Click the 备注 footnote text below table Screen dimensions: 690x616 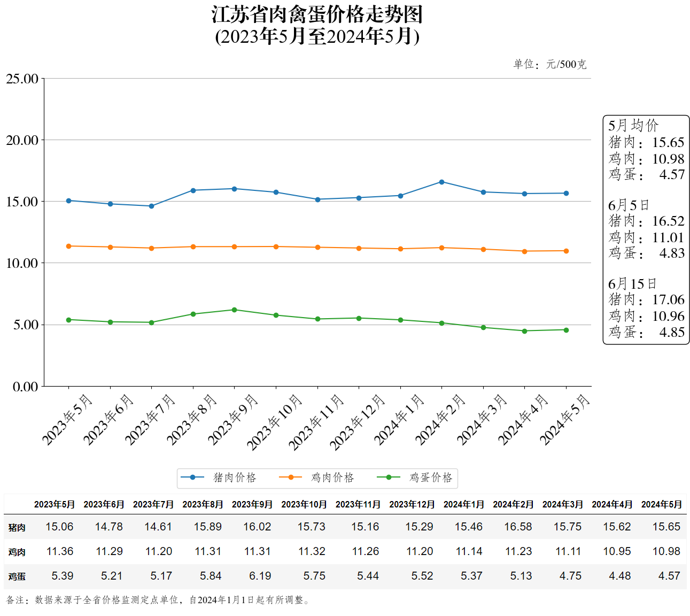pos(158,600)
